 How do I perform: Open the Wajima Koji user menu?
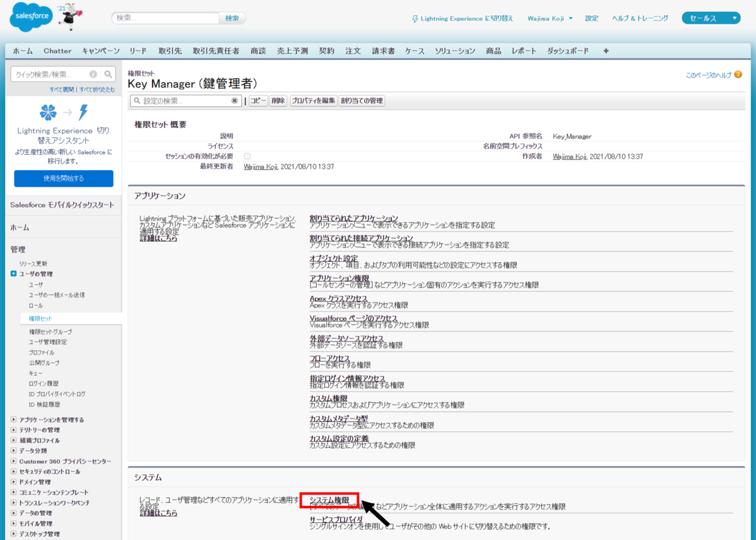(x=550, y=18)
